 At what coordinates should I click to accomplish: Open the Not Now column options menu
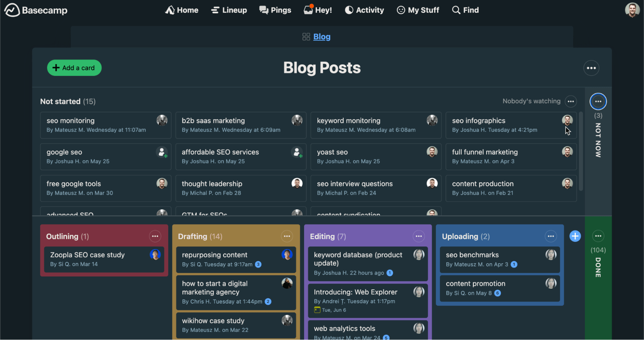pyautogui.click(x=598, y=102)
